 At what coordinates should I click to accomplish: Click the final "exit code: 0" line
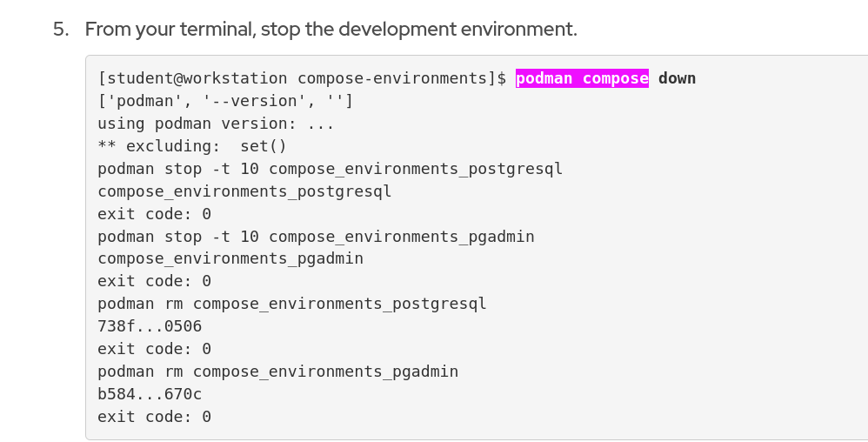tap(154, 417)
